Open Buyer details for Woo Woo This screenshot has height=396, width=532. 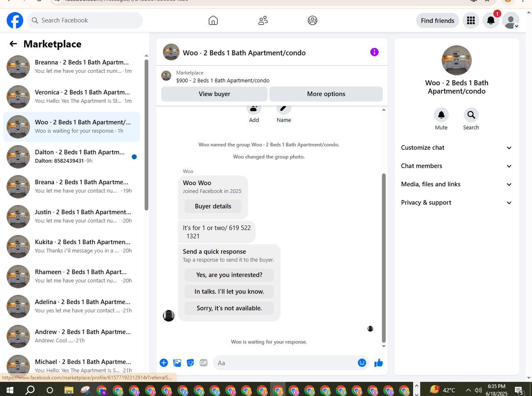coord(213,206)
